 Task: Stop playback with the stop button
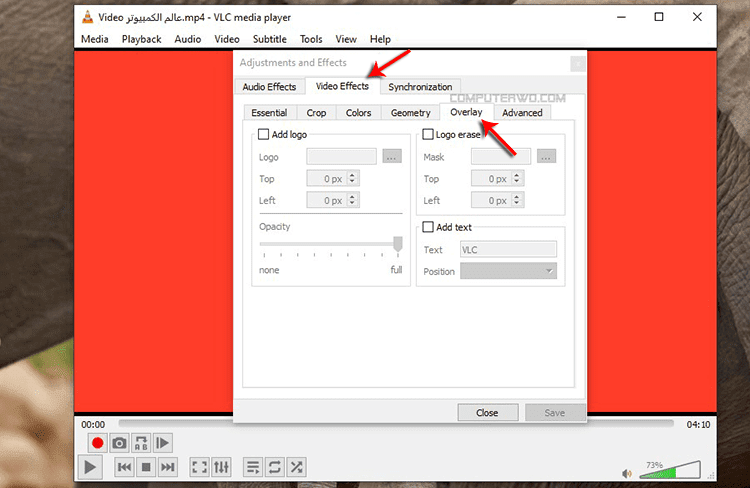coord(146,467)
